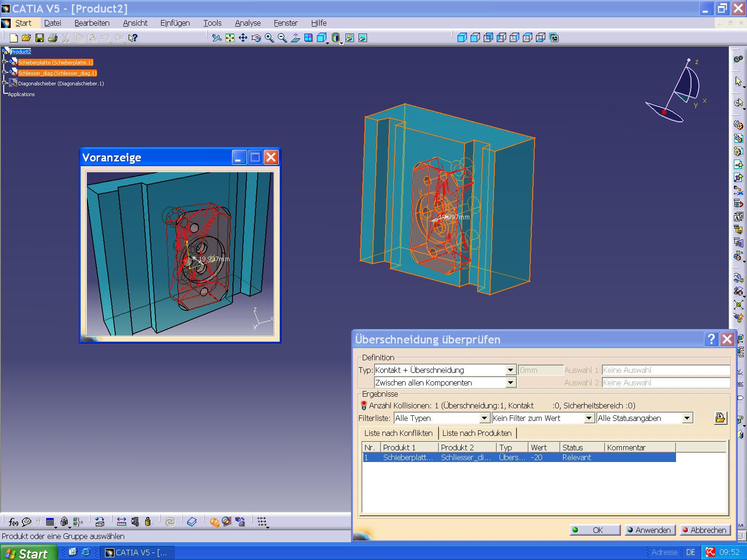Click the export results icon in the clash dialog

720,418
